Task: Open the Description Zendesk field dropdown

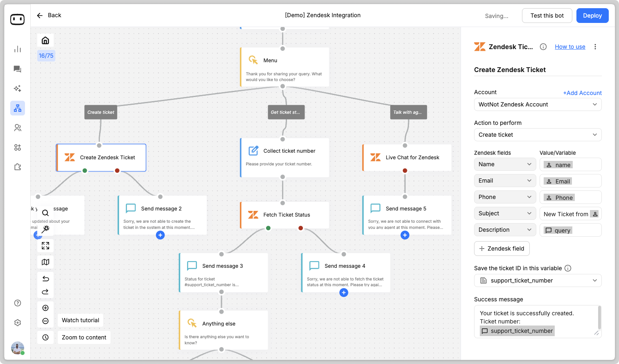Action: (x=505, y=230)
